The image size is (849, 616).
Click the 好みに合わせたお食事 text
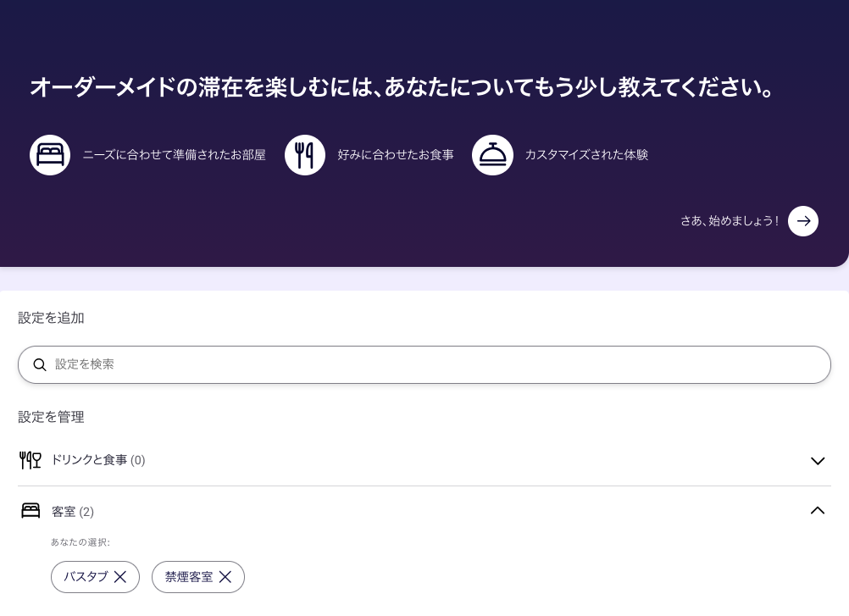396,155
